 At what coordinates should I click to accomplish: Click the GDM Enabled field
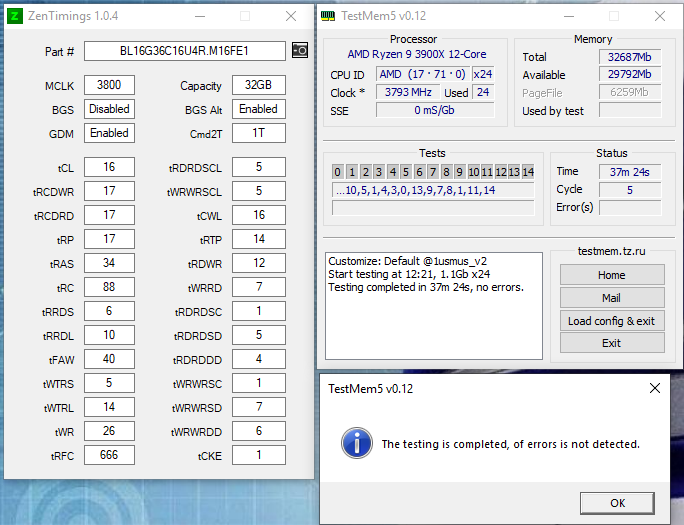pos(109,133)
